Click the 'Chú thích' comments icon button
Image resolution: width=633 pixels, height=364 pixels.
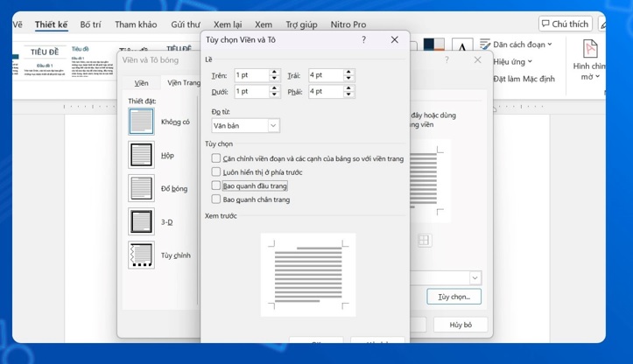point(565,24)
